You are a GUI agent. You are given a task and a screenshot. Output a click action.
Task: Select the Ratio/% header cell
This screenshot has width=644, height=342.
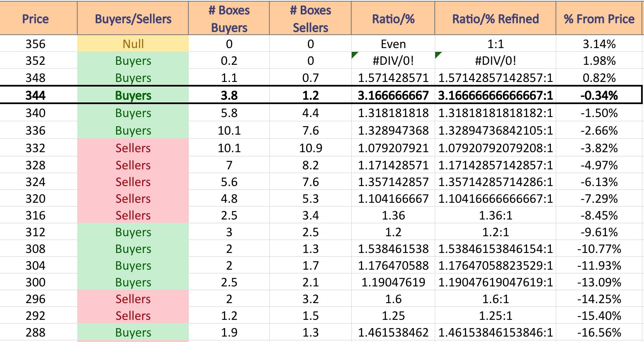click(x=393, y=18)
